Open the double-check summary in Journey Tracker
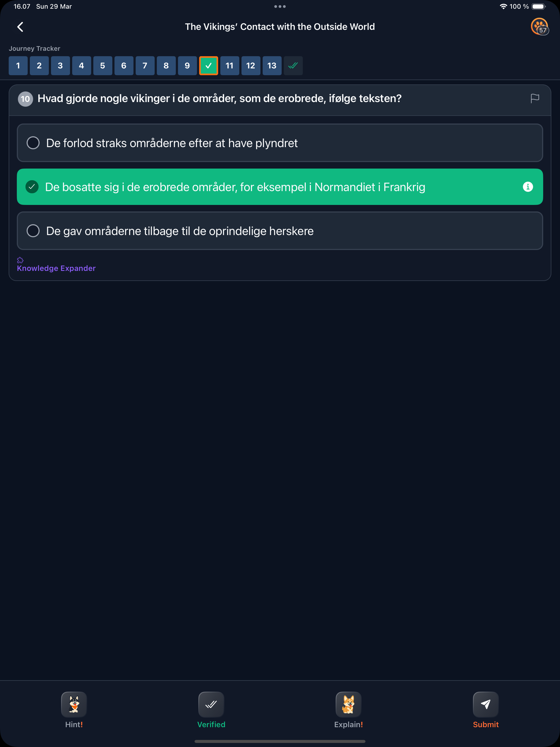The width and height of the screenshot is (560, 747). pyautogui.click(x=293, y=65)
